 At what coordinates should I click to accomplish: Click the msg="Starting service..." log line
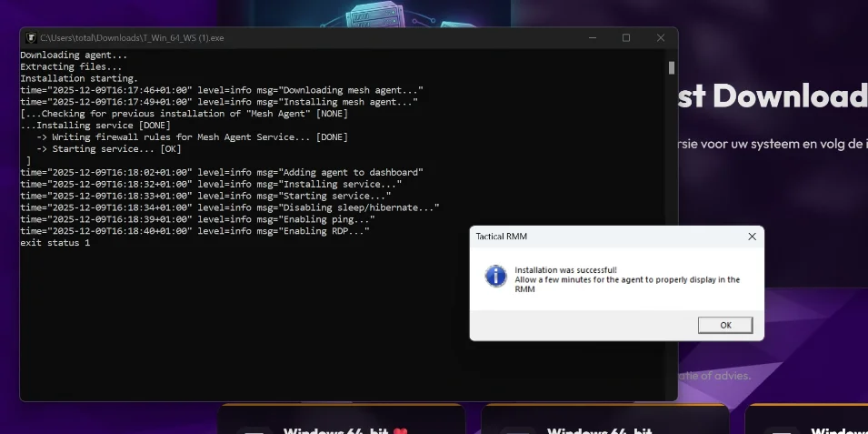206,196
